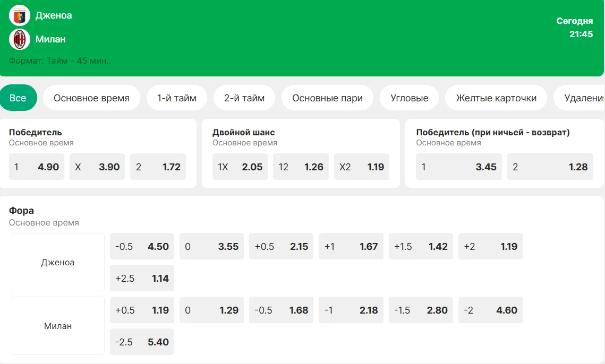605x364 pixels.
Task: Click the Genoa team crest icon
Action: click(20, 15)
